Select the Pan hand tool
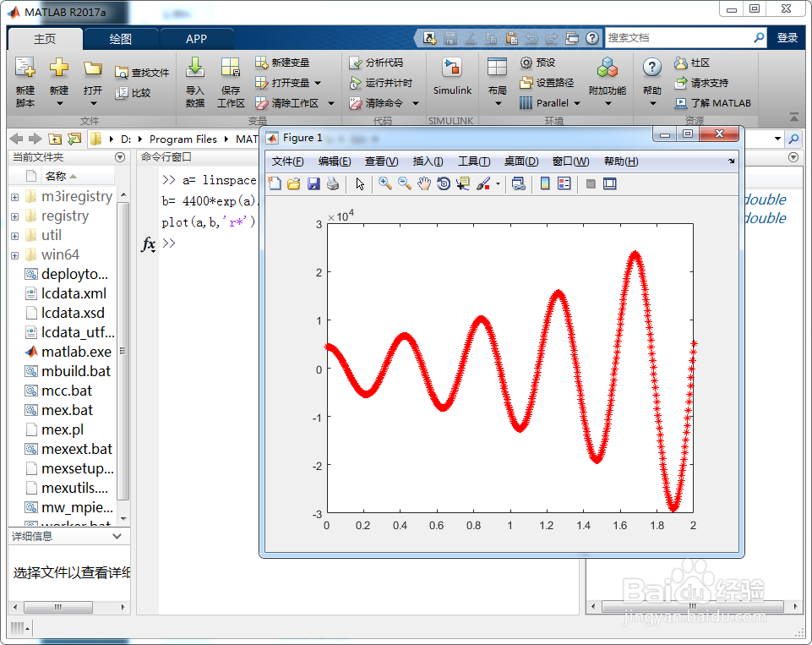This screenshot has width=812, height=645. point(424,183)
